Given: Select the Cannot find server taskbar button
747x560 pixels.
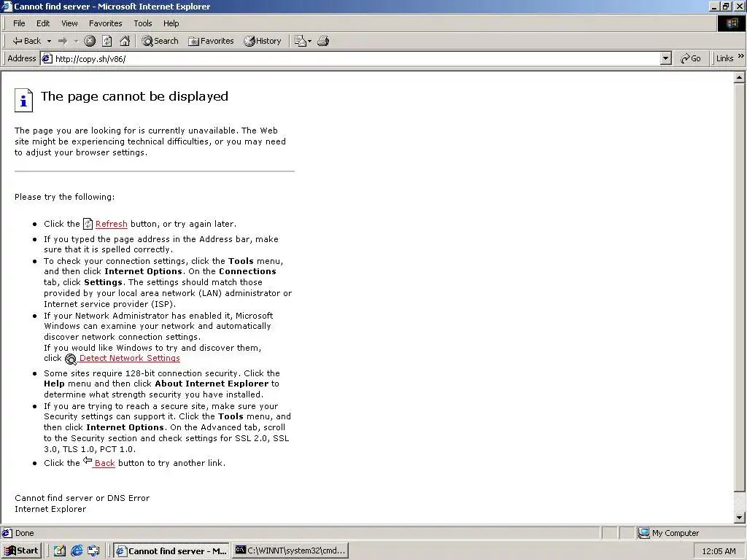Looking at the screenshot, I should click(x=171, y=551).
